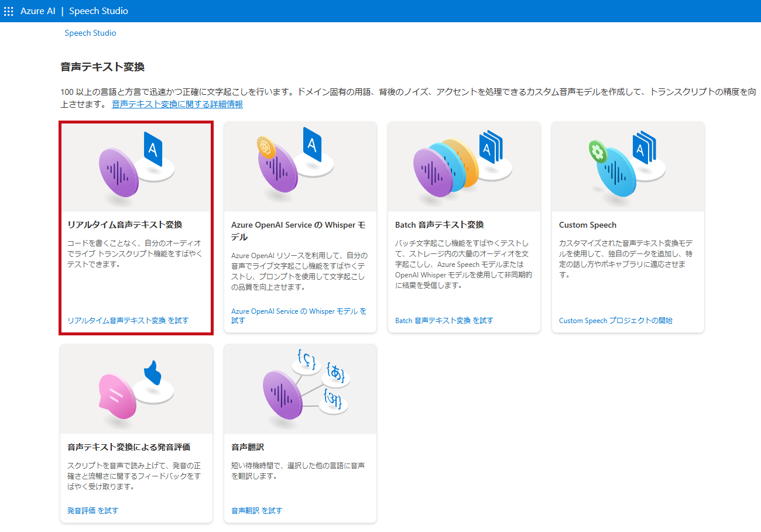The width and height of the screenshot is (761, 532).
Task: Click the 音声翻訳 card illustration
Action: click(300, 389)
